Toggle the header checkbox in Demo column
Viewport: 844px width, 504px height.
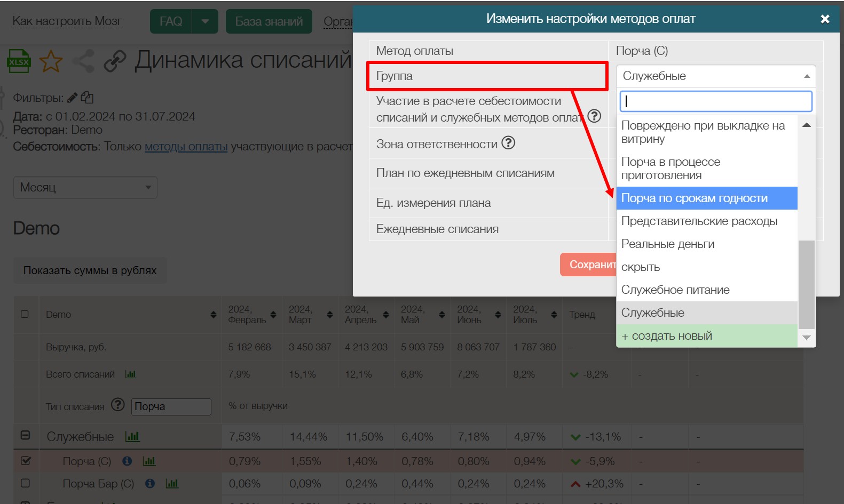[25, 314]
